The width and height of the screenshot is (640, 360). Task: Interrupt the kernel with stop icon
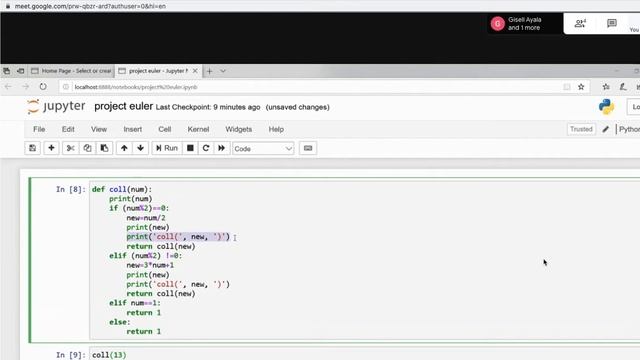190,148
